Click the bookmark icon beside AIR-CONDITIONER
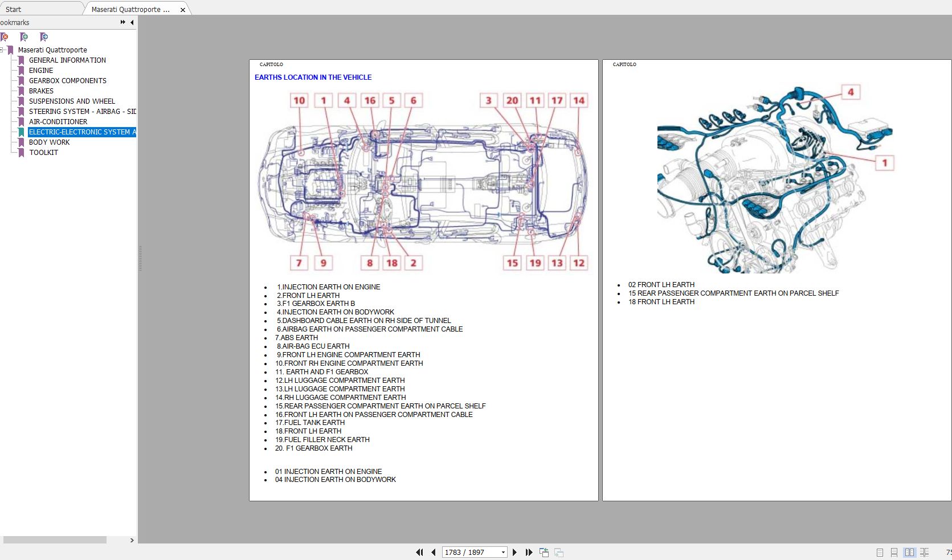Screen dimensions: 952x560 pyautogui.click(x=22, y=122)
